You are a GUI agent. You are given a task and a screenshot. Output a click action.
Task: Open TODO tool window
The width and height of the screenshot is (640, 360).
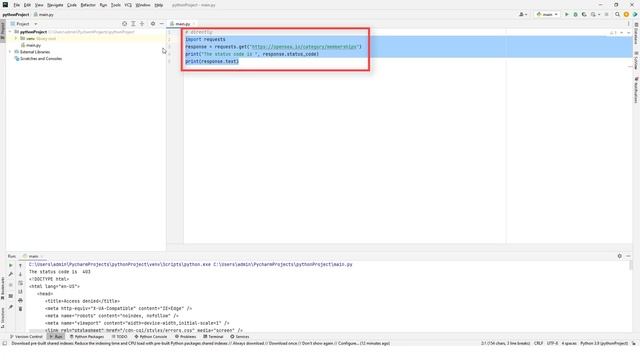(x=120, y=337)
